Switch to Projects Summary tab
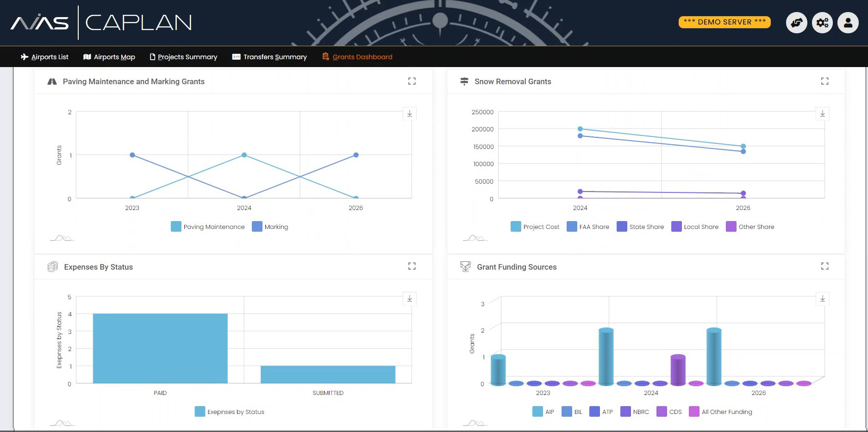Screen dimensions: 868x432 (x=183, y=57)
